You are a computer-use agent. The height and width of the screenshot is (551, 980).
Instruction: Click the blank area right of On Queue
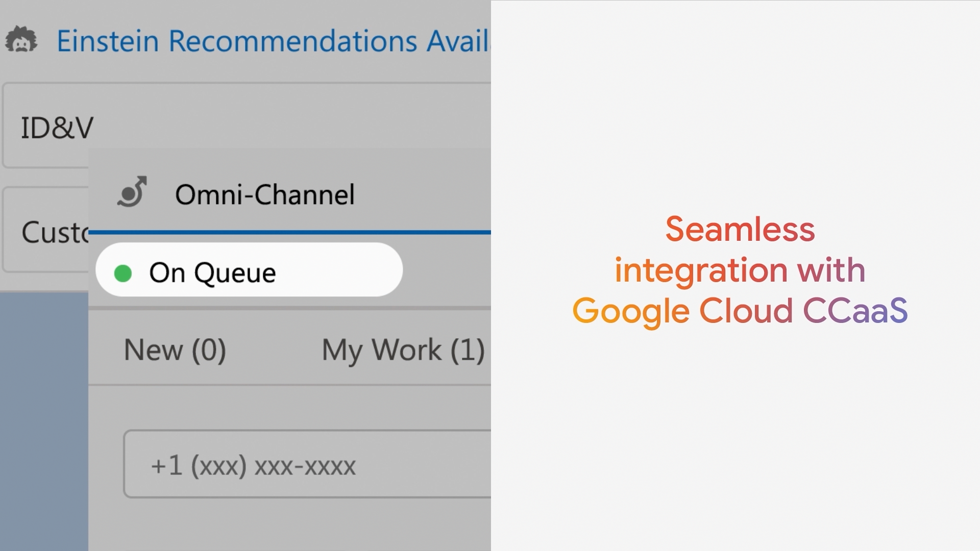(x=447, y=270)
